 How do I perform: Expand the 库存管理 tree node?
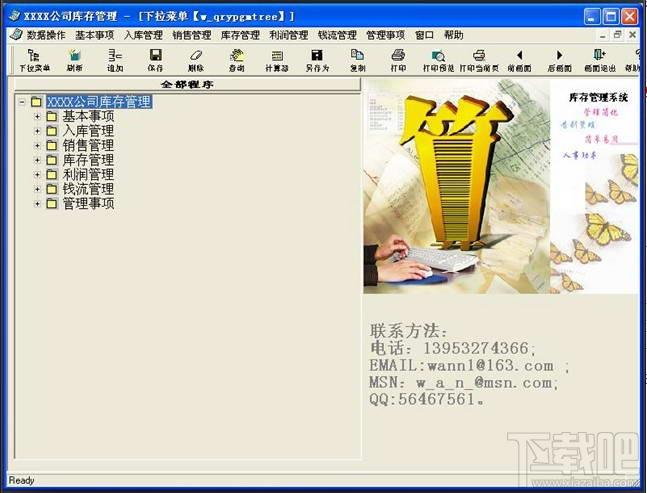click(x=37, y=160)
